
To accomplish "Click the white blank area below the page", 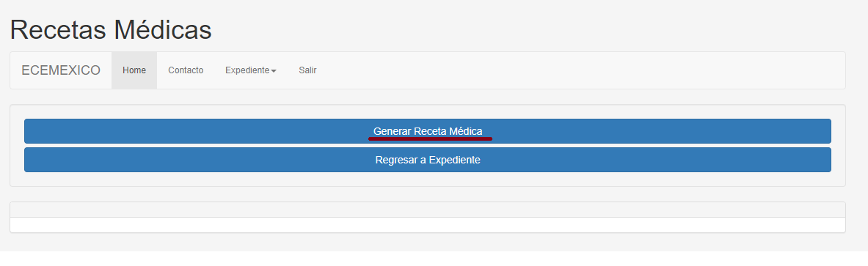I will click(434, 259).
